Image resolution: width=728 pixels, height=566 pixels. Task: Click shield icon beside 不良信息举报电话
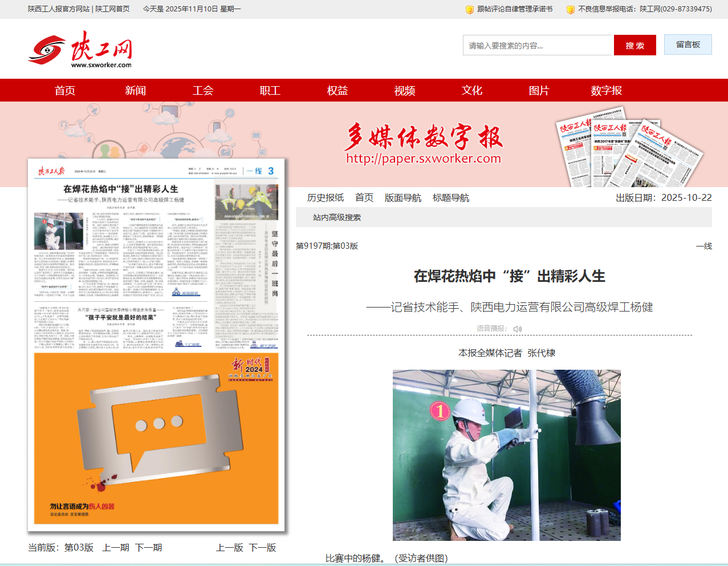pyautogui.click(x=570, y=10)
